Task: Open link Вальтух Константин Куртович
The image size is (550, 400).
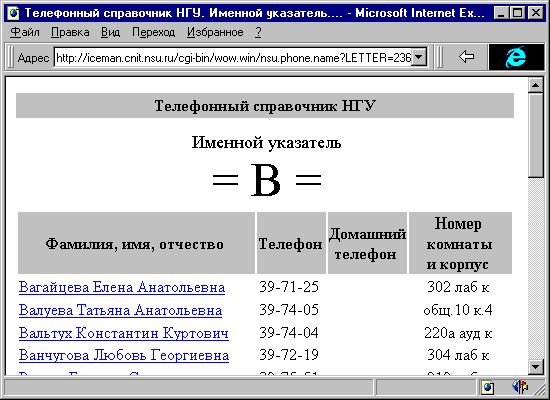Action: tap(123, 333)
